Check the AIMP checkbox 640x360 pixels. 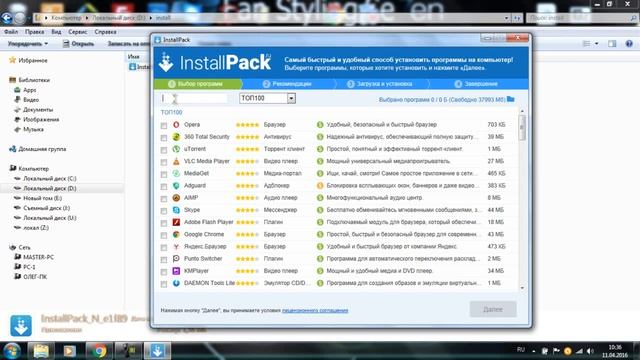164,199
